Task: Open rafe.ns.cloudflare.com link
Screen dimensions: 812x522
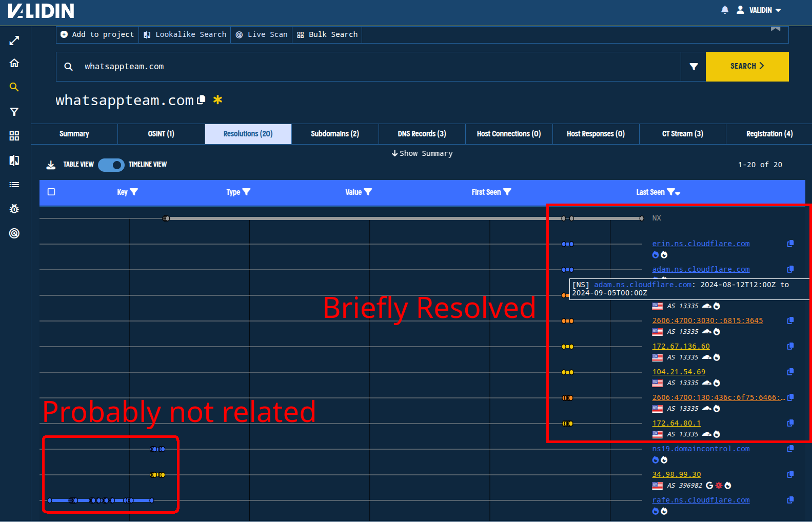Action: 701,500
